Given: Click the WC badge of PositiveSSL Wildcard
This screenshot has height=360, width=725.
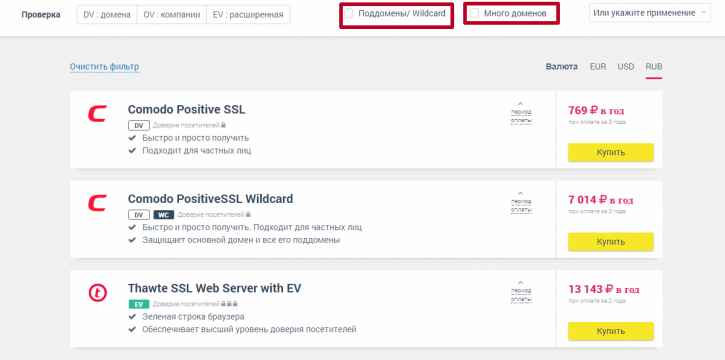Looking at the screenshot, I should pos(164,215).
